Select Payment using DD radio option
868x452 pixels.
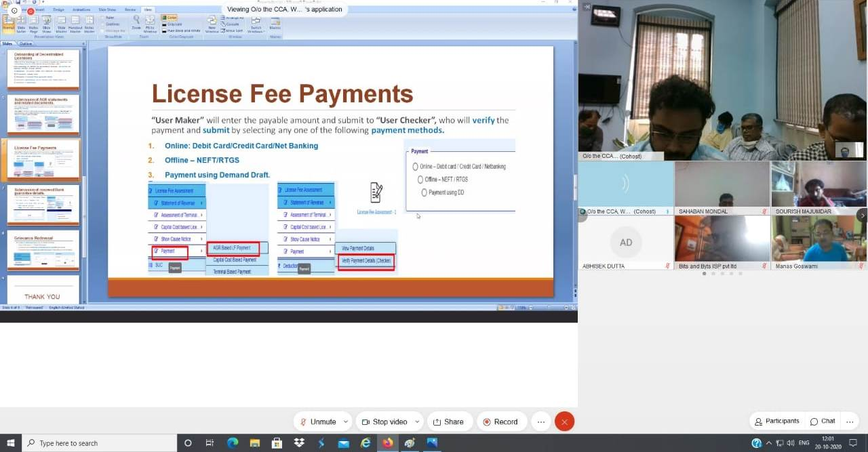[425, 192]
